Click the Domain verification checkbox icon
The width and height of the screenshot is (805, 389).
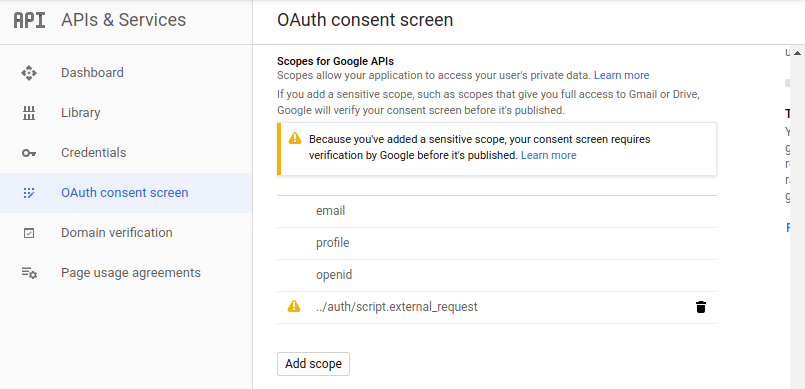point(29,233)
